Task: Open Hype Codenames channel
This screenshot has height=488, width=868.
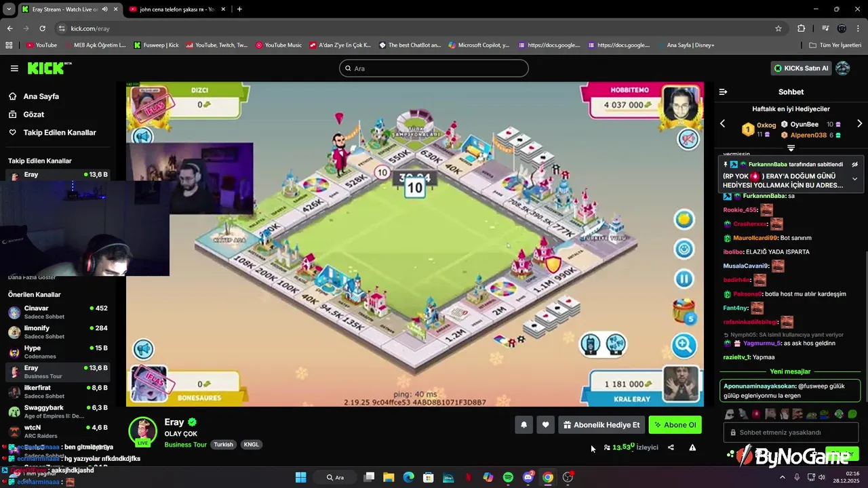Action: tap(58, 352)
